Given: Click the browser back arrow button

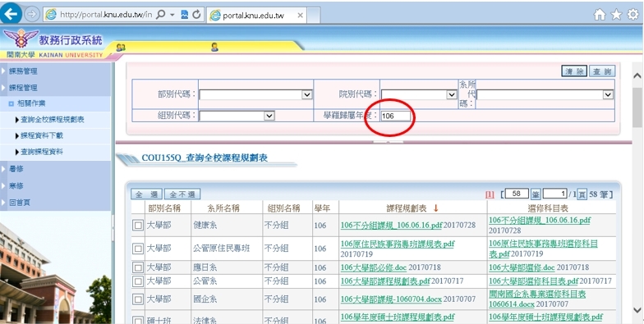Looking at the screenshot, I should [11, 13].
